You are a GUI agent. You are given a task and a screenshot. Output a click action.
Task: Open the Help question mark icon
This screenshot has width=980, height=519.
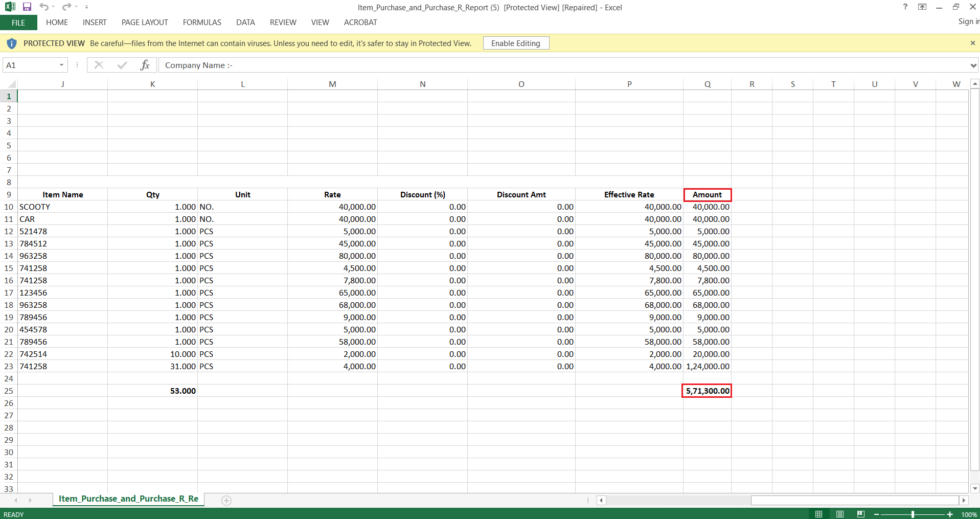tap(905, 7)
